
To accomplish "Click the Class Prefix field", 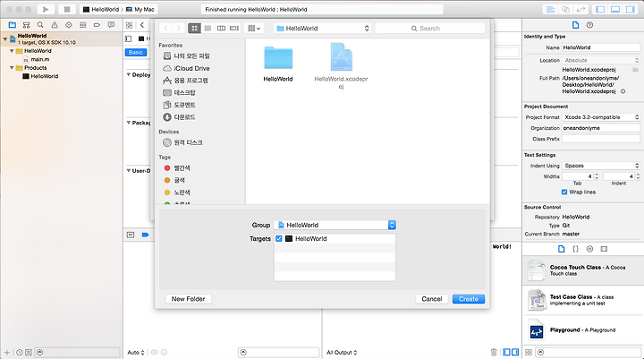I will 601,139.
